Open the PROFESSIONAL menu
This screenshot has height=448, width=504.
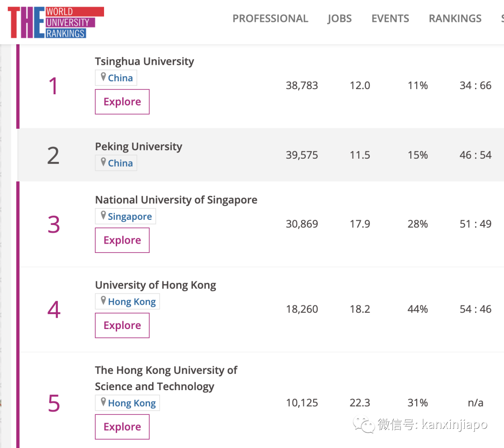coord(270,19)
